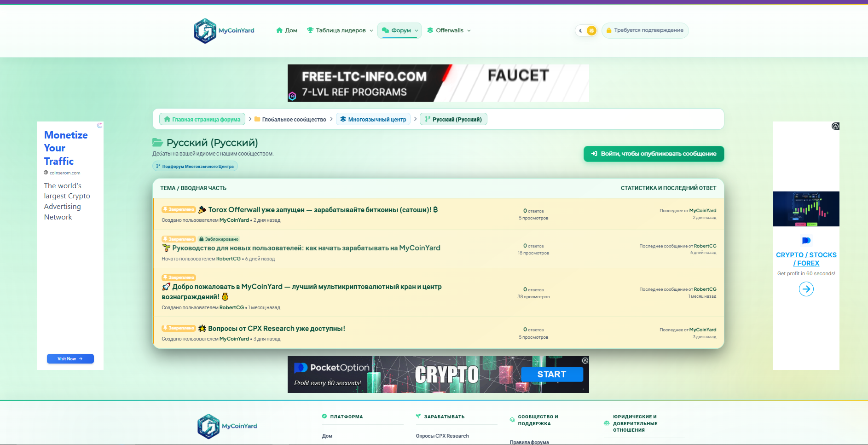Click the Offerwalls stack icon
868x445 pixels.
point(430,30)
